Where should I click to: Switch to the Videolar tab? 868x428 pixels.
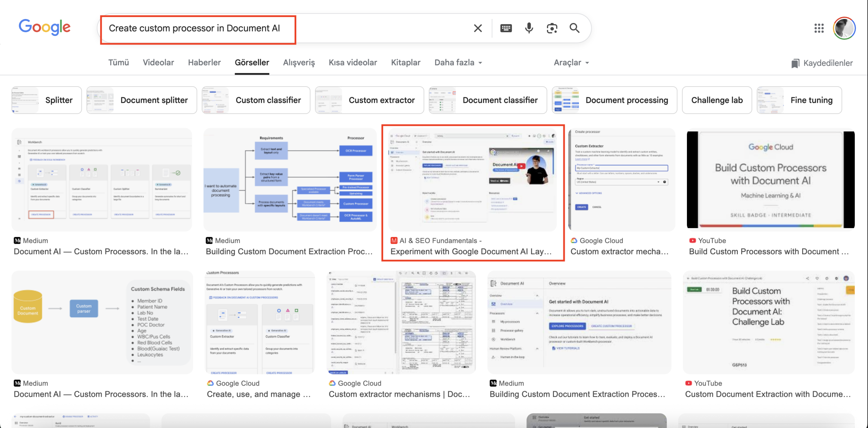pyautogui.click(x=158, y=63)
